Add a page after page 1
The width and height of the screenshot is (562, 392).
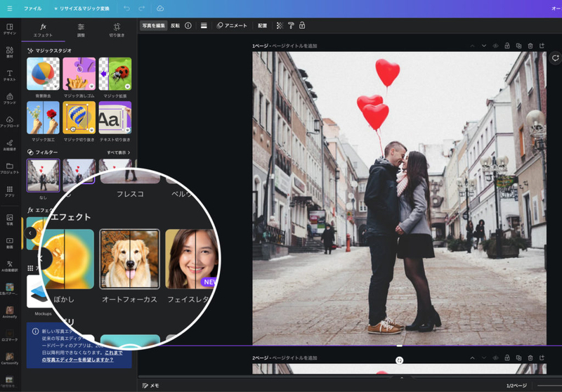542,46
